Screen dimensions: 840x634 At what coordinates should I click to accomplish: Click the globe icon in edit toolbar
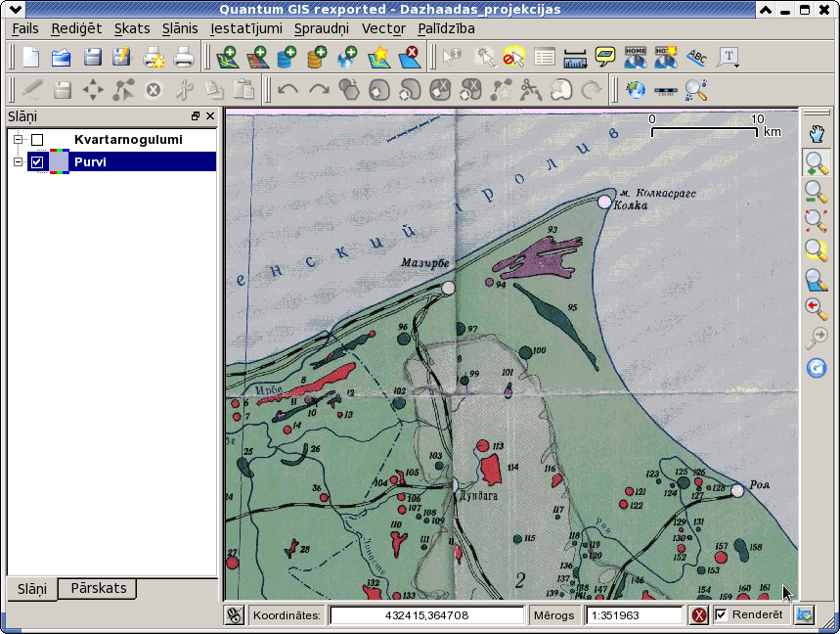pyautogui.click(x=636, y=89)
